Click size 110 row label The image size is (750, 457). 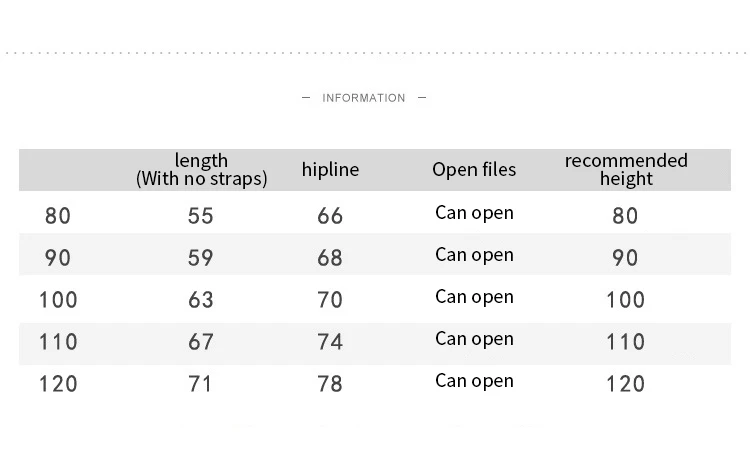click(58, 342)
